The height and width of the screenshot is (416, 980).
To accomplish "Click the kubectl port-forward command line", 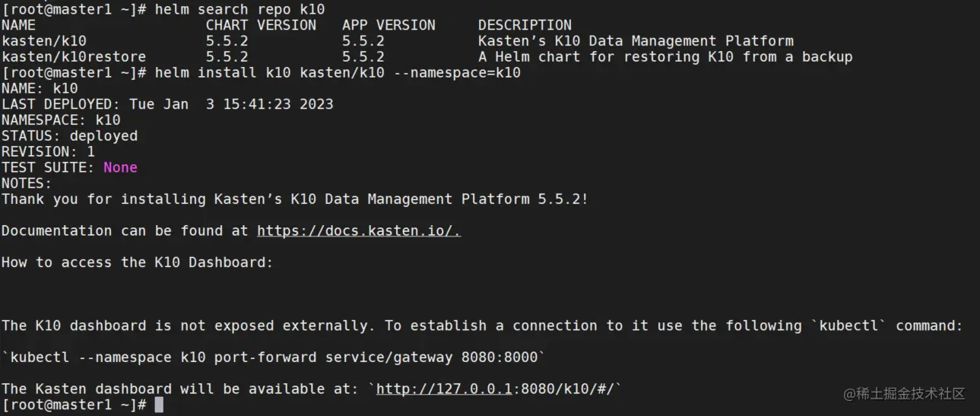I will coord(274,357).
